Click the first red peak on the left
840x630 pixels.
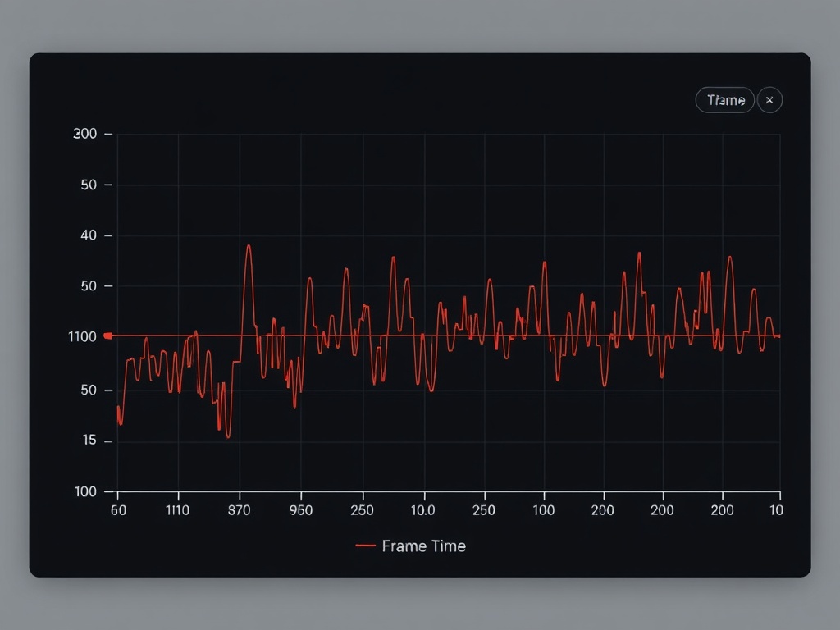point(130,359)
